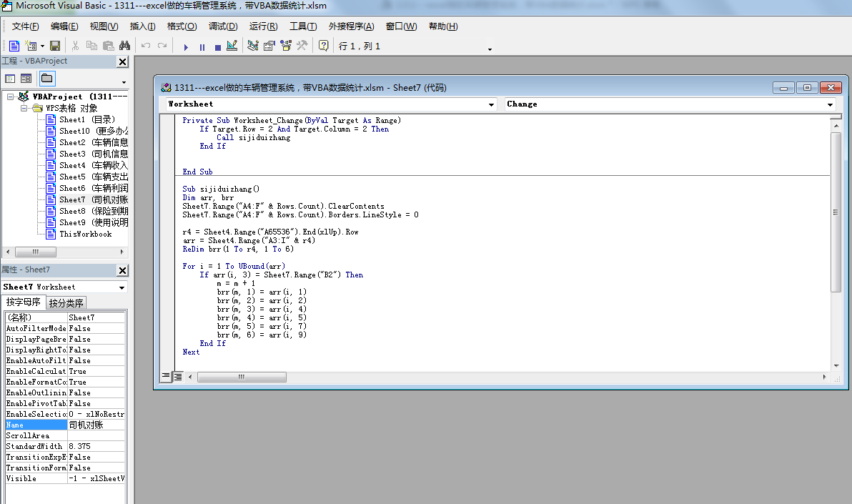Image resolution: width=852 pixels, height=504 pixels.
Task: Open Sheet7 Worksheet object selector dropdown
Action: pyautogui.click(x=122, y=287)
